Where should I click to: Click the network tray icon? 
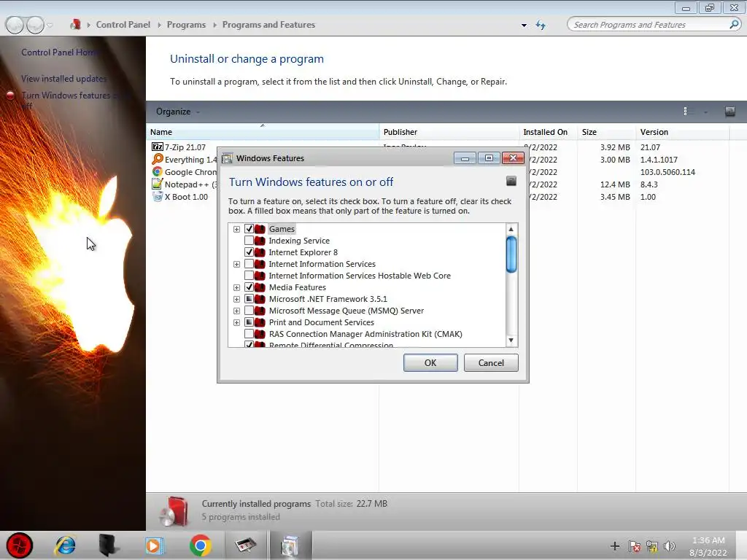click(651, 546)
